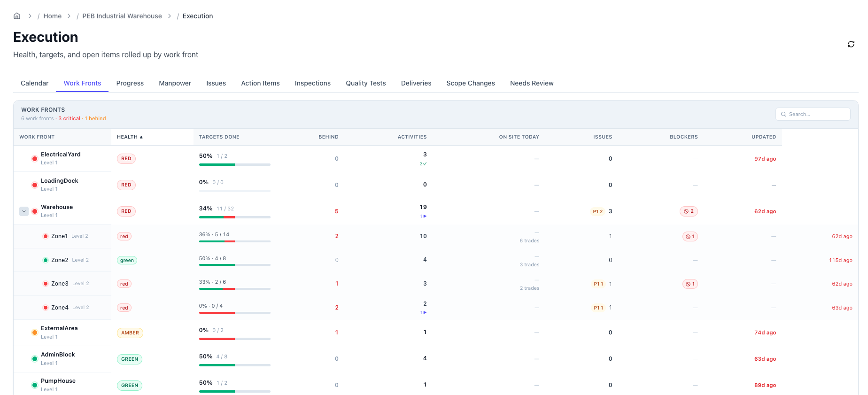Screen dimensions: 868x395
Task: Select the Work Fronts tab
Action: point(82,83)
